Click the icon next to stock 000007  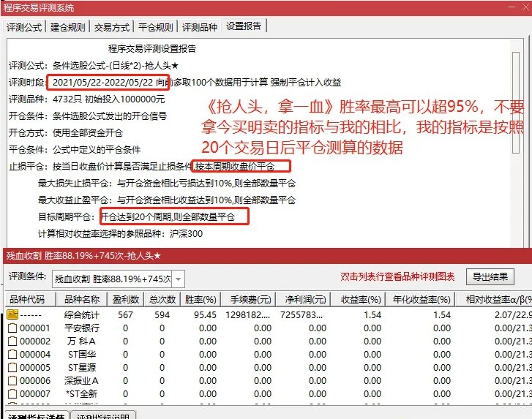pyautogui.click(x=12, y=394)
